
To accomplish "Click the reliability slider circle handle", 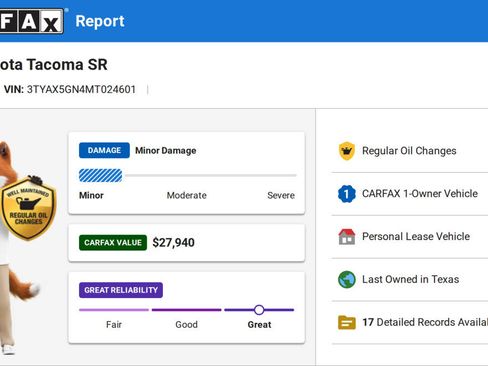I will tap(259, 310).
